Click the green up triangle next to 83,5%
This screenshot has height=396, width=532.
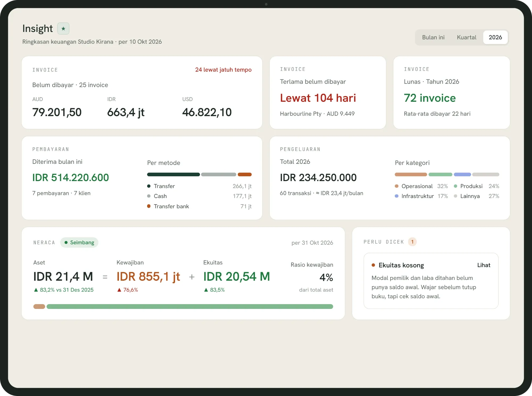tap(206, 290)
